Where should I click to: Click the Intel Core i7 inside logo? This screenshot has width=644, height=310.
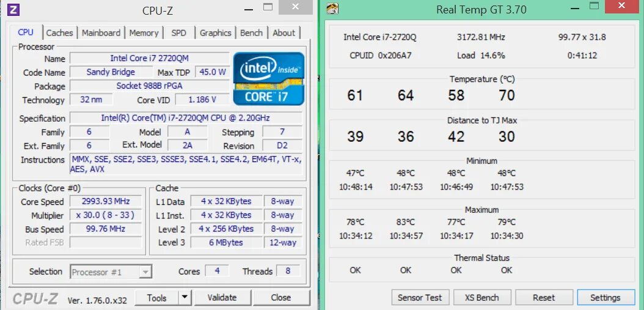coord(269,78)
